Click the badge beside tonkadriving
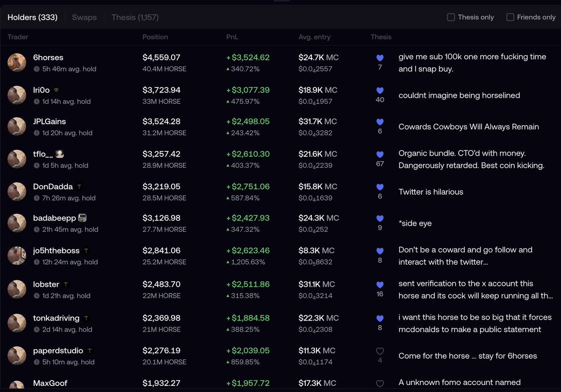 point(86,318)
